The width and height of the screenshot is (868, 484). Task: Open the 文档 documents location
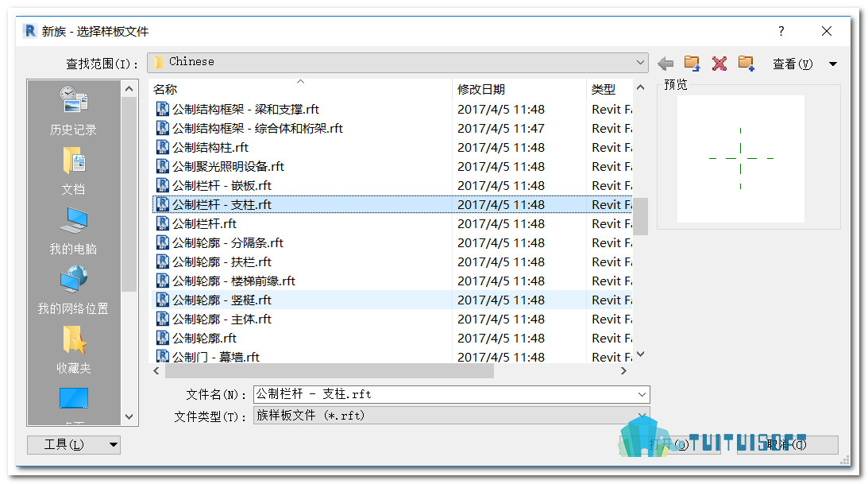tap(73, 171)
